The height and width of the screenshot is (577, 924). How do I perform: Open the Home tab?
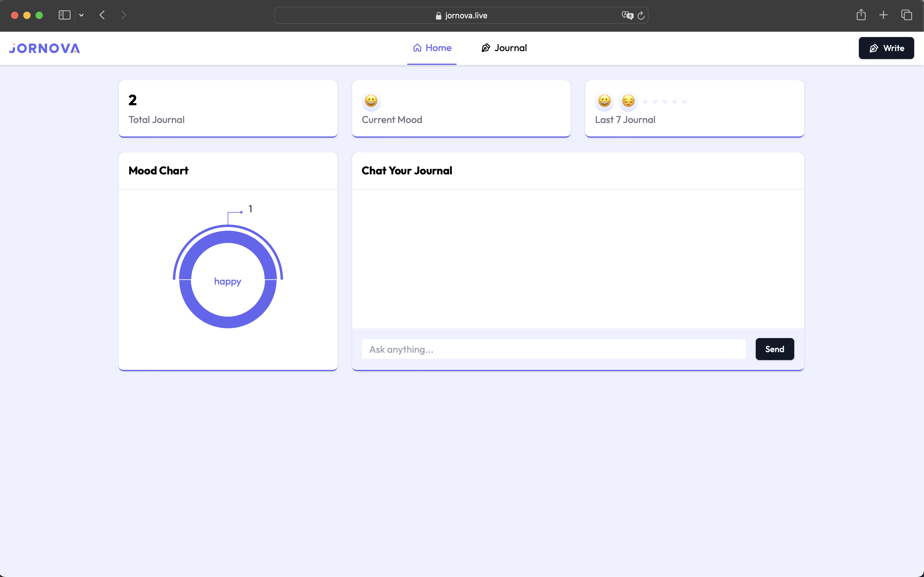click(432, 48)
